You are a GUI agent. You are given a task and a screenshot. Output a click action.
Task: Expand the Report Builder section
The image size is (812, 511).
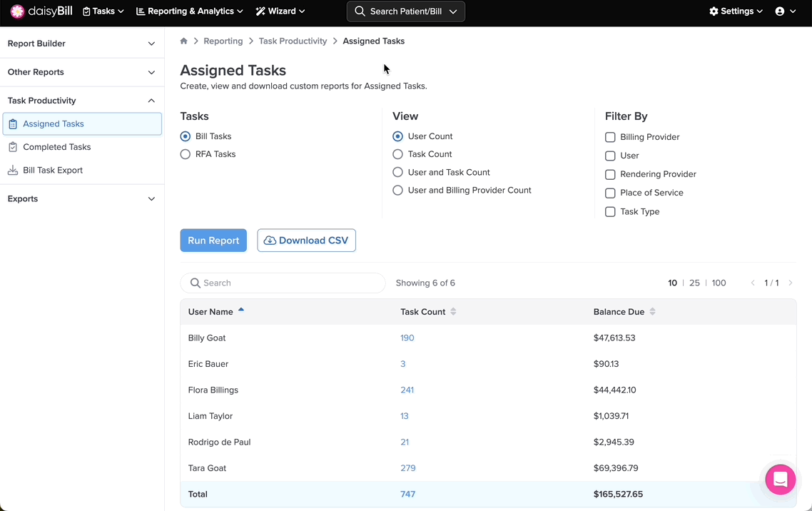coord(82,44)
